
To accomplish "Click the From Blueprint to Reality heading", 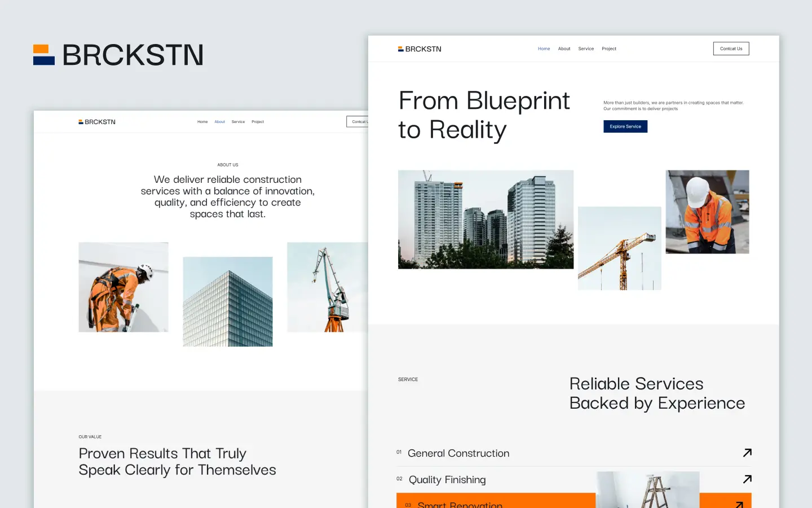I will tap(484, 115).
